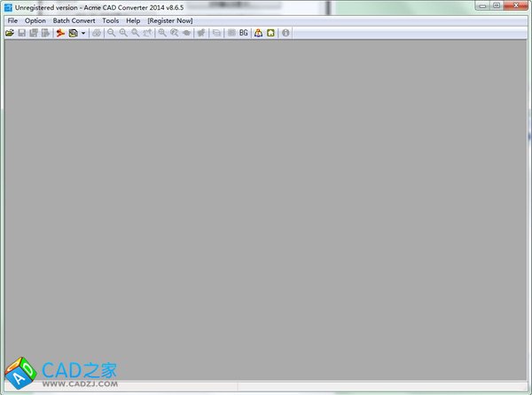Click the layers toolbar icon
The image size is (532, 395).
(215, 33)
